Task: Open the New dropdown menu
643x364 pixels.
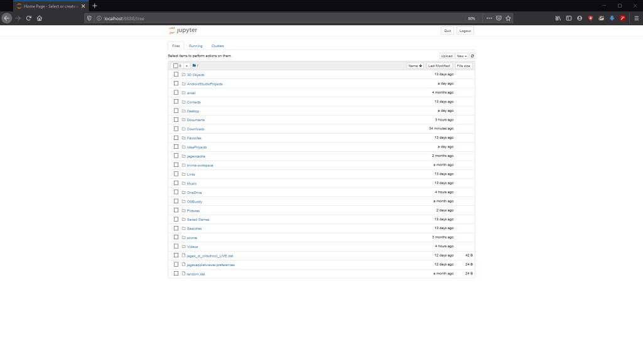Action: (x=462, y=56)
